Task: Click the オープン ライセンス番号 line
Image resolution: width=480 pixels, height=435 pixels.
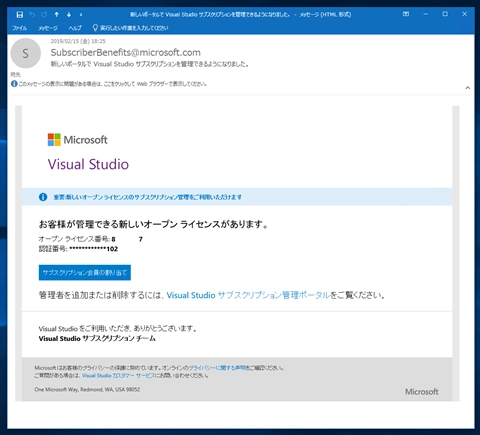Action: 91,239
